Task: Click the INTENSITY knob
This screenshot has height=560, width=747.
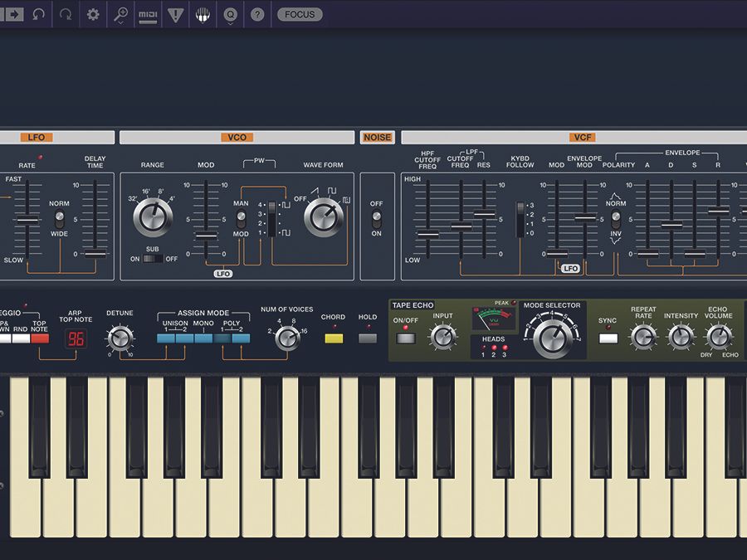Action: (681, 337)
